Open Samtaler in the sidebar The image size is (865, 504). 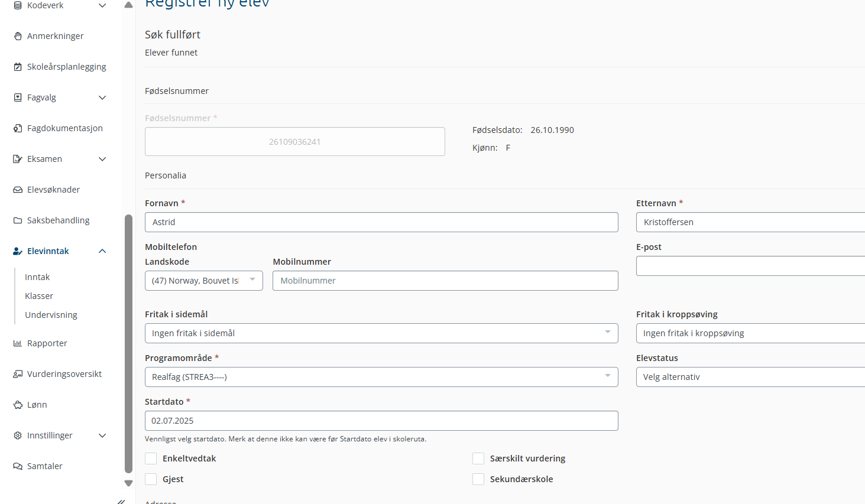tap(44, 466)
